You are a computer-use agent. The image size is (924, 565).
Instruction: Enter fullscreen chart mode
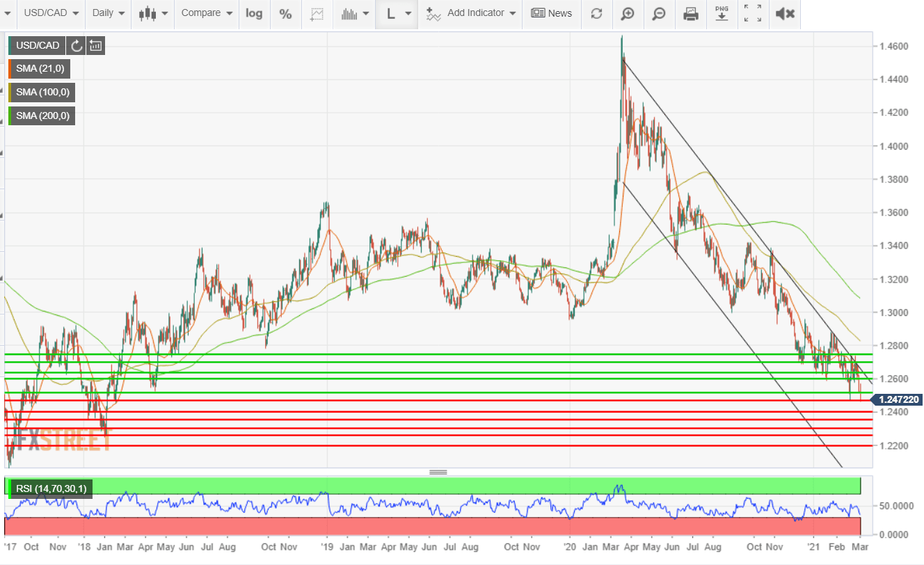752,13
